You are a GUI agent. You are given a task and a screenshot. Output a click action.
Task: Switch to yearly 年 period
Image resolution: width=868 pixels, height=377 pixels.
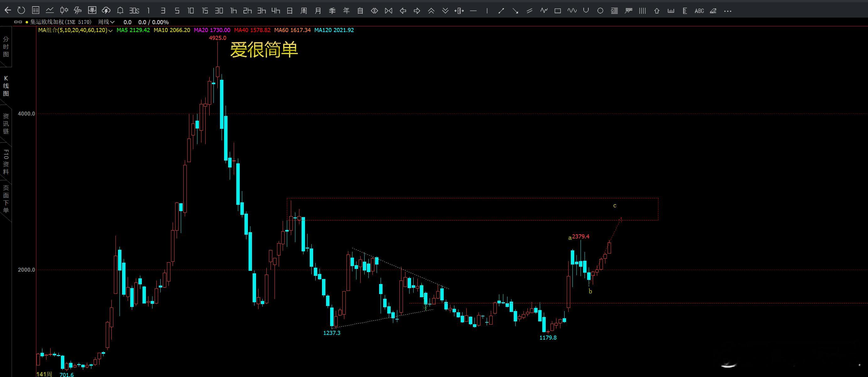coord(346,11)
